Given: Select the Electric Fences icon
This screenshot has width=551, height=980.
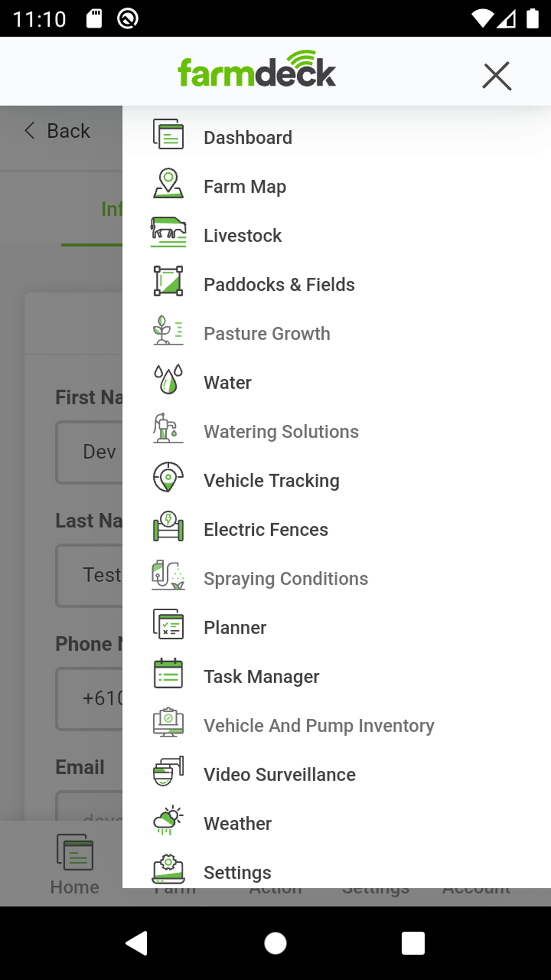Looking at the screenshot, I should [168, 526].
